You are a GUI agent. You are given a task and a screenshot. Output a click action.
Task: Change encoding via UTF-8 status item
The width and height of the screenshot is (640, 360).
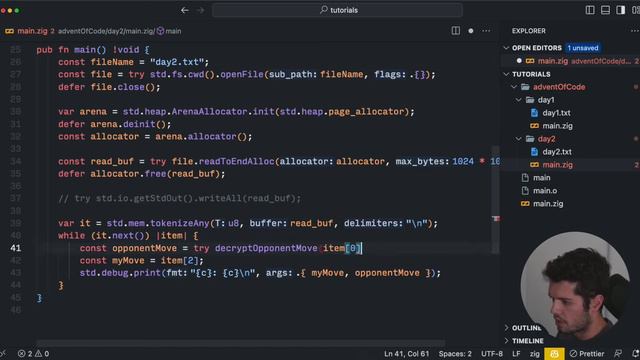tap(492, 353)
